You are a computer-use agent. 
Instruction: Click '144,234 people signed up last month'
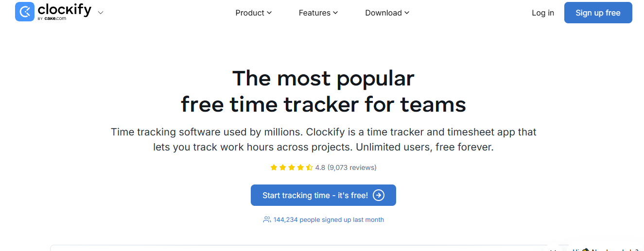coord(329,219)
